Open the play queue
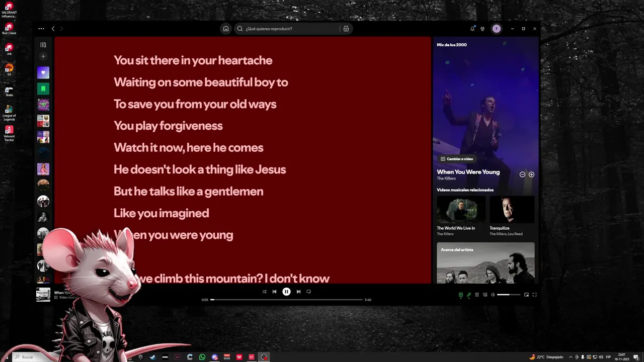Image resolution: width=644 pixels, height=362 pixels. point(477,295)
